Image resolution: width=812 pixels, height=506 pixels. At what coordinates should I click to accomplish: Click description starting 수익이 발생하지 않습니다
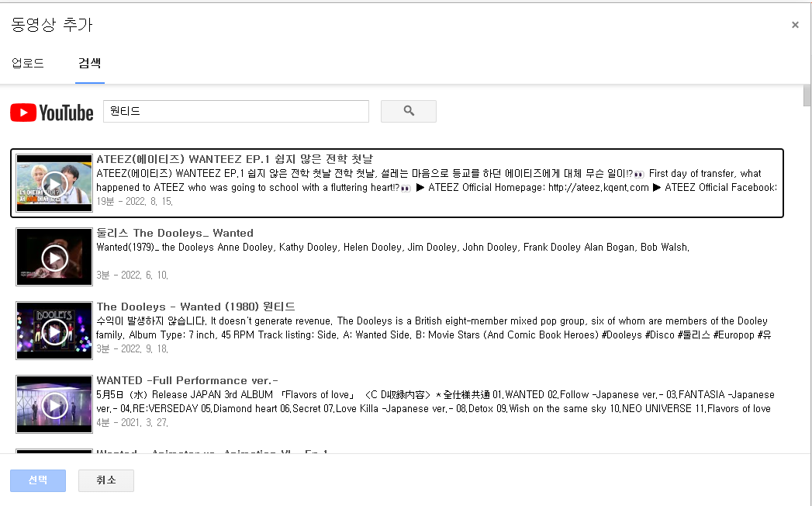click(434, 328)
